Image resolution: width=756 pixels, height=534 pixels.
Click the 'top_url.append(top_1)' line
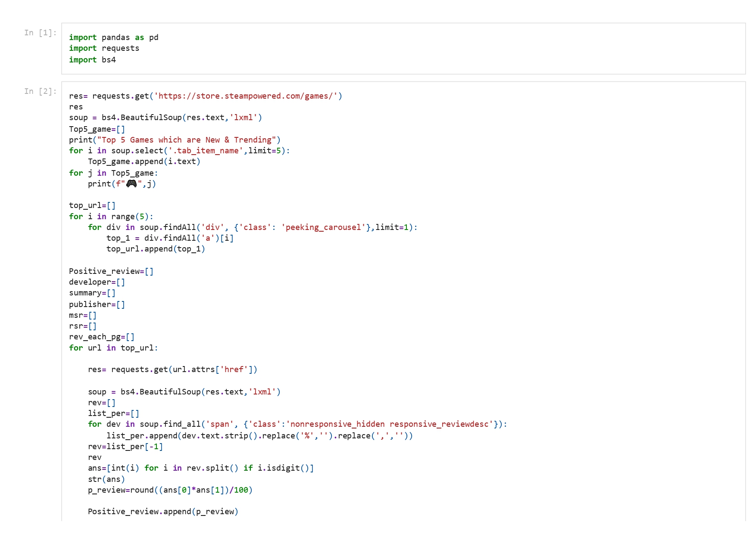point(156,249)
